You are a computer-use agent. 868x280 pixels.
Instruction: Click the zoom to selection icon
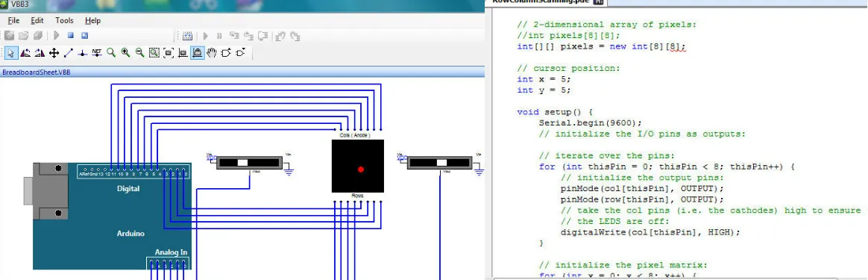coord(154,53)
